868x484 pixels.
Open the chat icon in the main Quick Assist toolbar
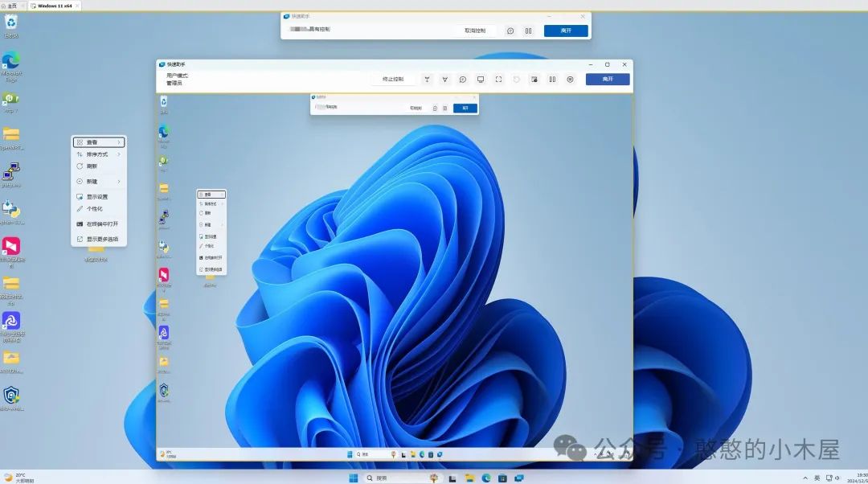[463, 80]
